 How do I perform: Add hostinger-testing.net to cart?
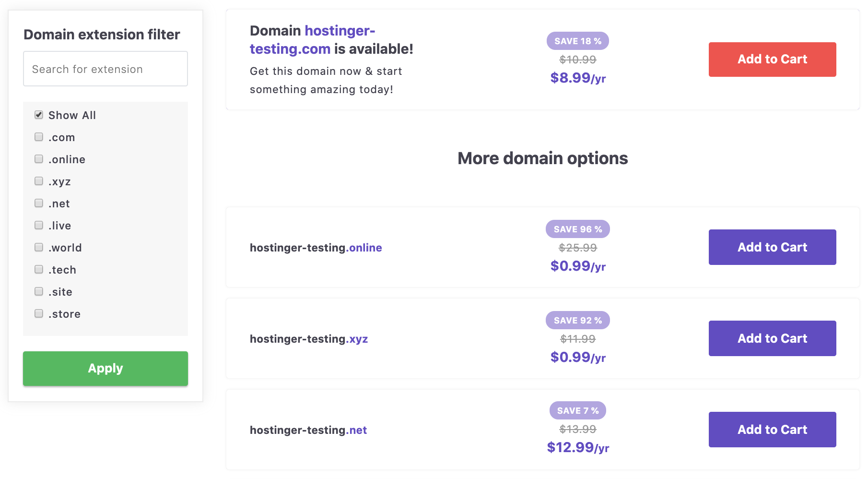772,430
